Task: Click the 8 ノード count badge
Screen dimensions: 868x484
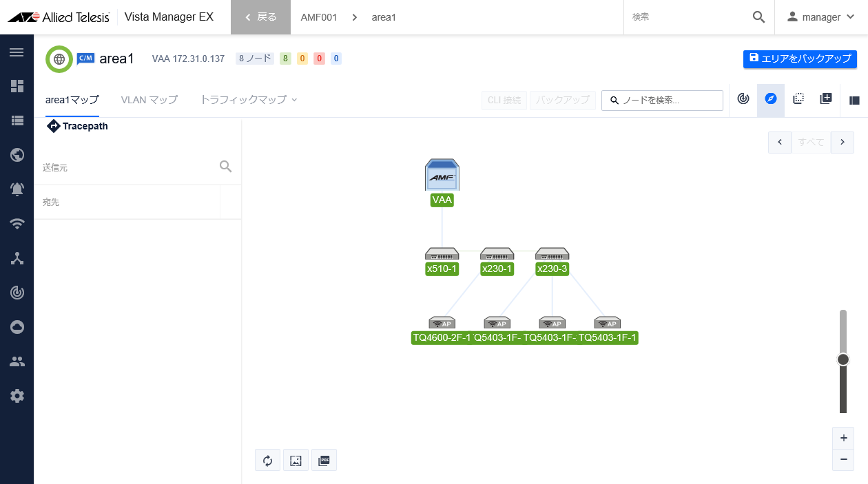Action: (255, 59)
